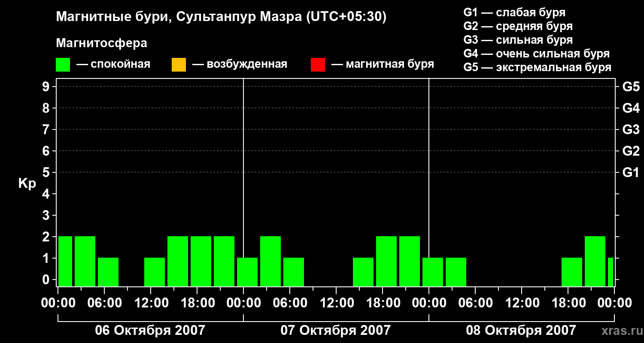Click the Kp 1 bar spanning 06:00 on 07 Октября
Viewport: 644px width, 343px height.
click(x=294, y=272)
